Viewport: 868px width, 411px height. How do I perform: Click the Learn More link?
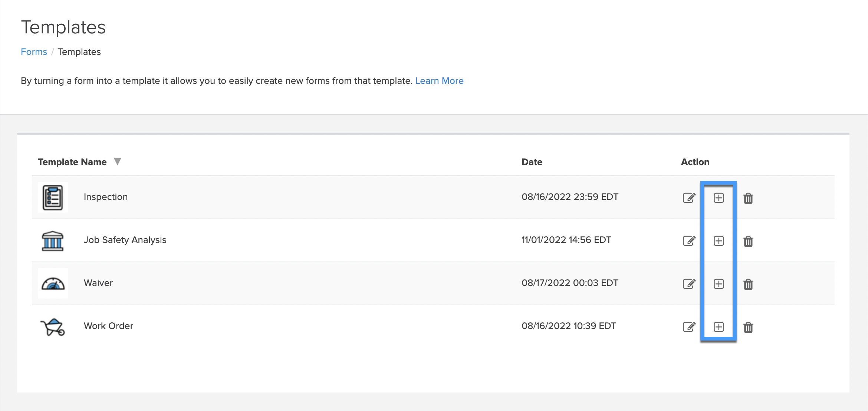[440, 80]
